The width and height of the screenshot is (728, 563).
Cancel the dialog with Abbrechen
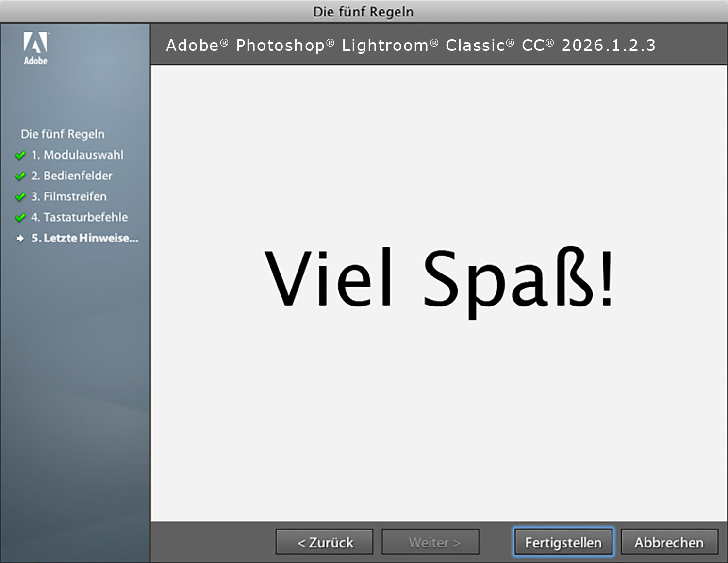669,542
